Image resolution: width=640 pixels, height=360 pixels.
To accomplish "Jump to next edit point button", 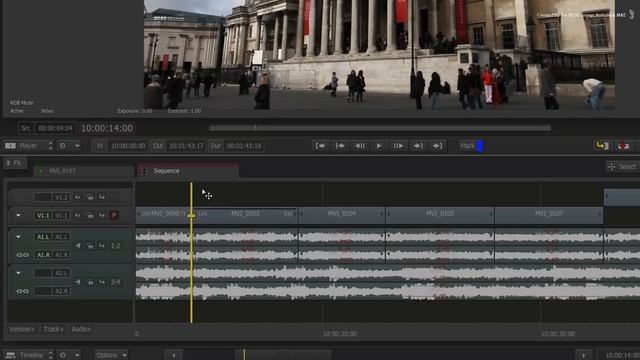I will (418, 146).
